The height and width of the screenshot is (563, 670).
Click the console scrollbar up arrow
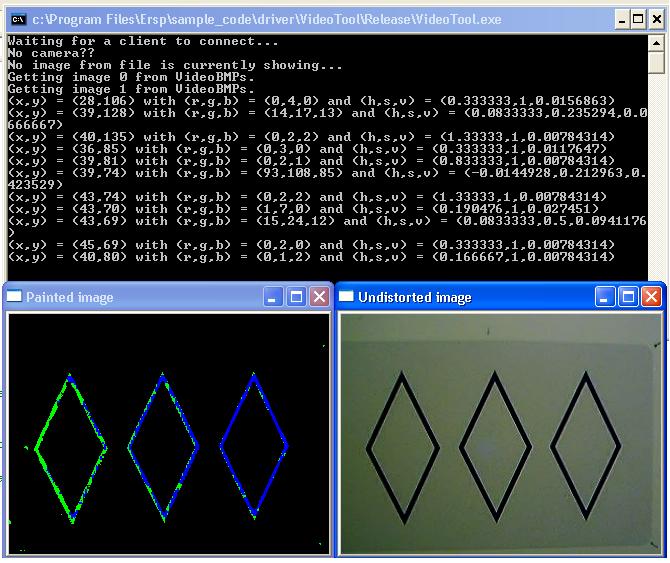656,43
